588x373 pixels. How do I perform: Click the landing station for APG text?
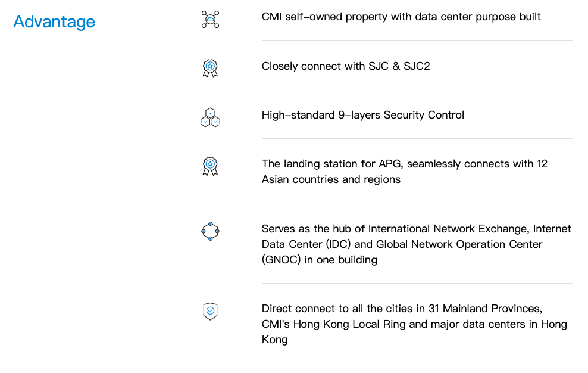pos(405,164)
